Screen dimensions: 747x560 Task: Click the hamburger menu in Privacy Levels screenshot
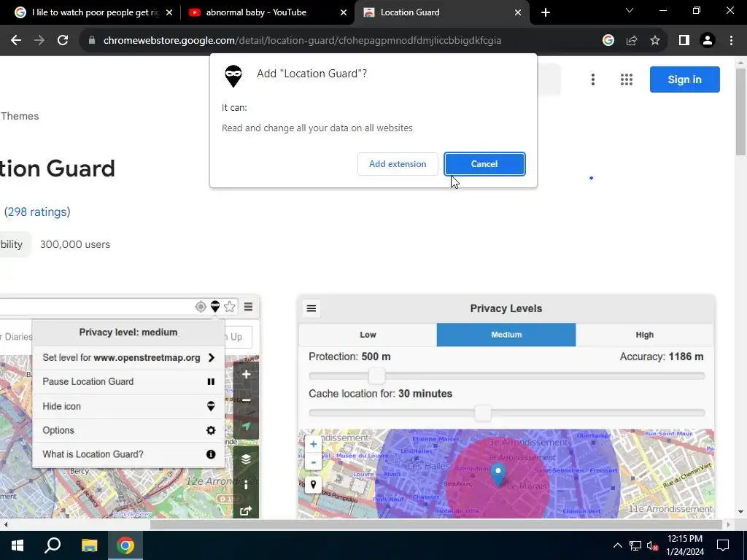pyautogui.click(x=311, y=308)
